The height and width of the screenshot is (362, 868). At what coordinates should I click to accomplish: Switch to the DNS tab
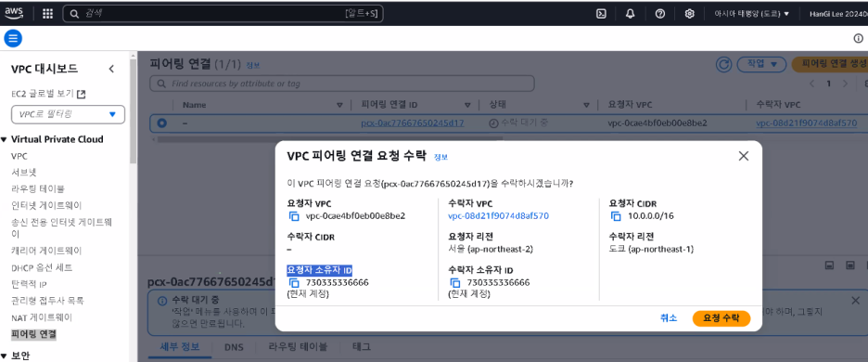(235, 347)
